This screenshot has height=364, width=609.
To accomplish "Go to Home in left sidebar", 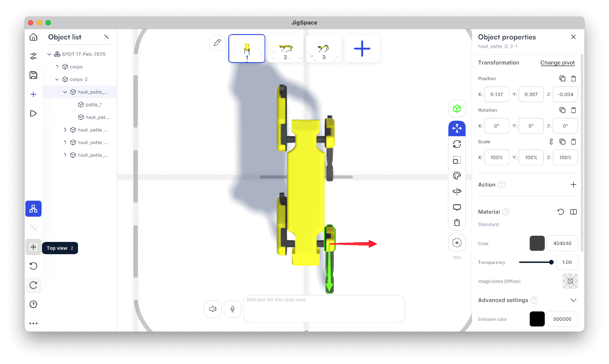I will (33, 37).
